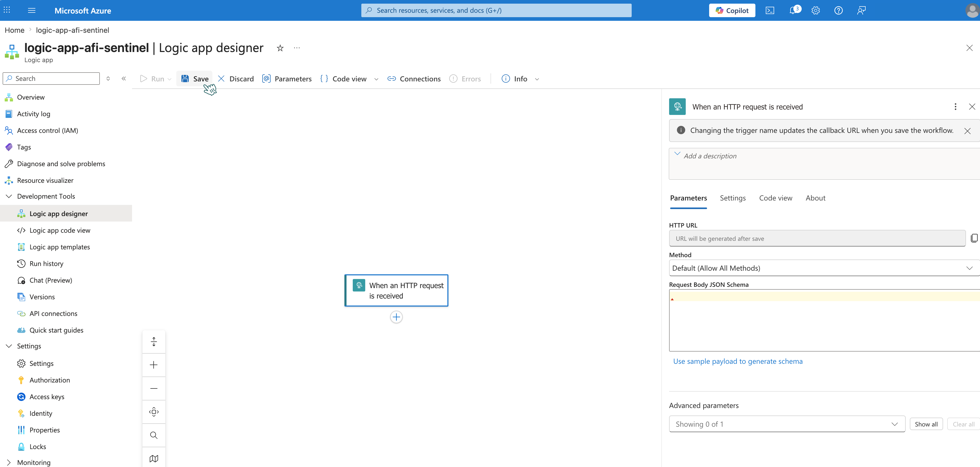Open the Help and support icon
The image size is (980, 467).
[838, 10]
